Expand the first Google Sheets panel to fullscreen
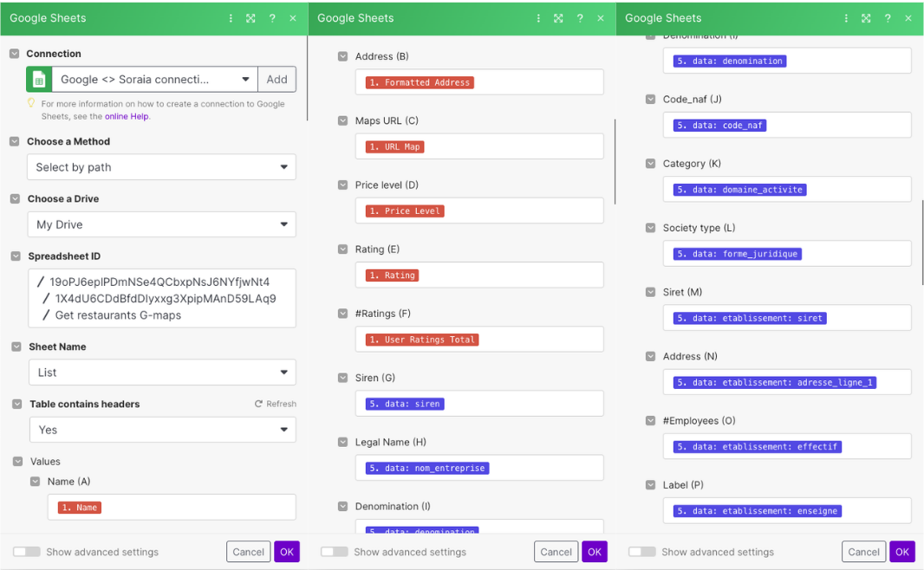The height and width of the screenshot is (570, 924). 251,18
